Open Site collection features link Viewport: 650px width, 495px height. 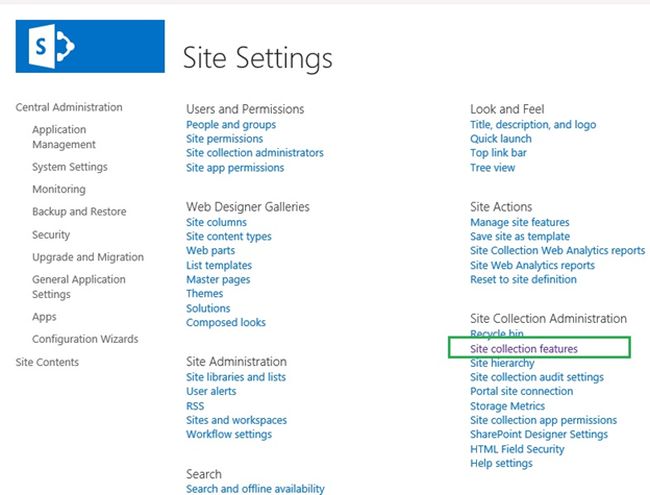(x=524, y=349)
